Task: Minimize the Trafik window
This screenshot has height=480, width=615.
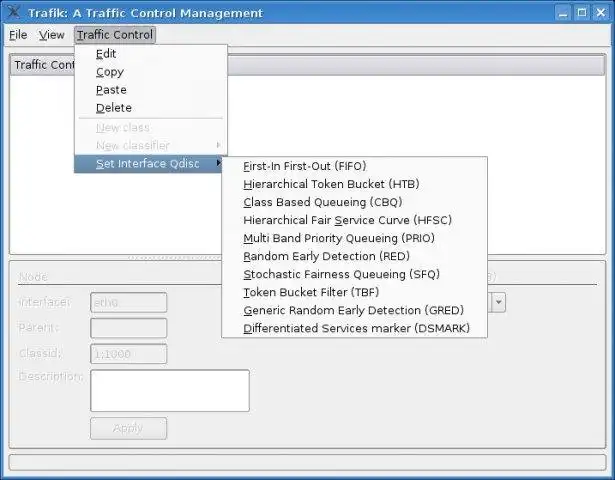Action: point(563,13)
